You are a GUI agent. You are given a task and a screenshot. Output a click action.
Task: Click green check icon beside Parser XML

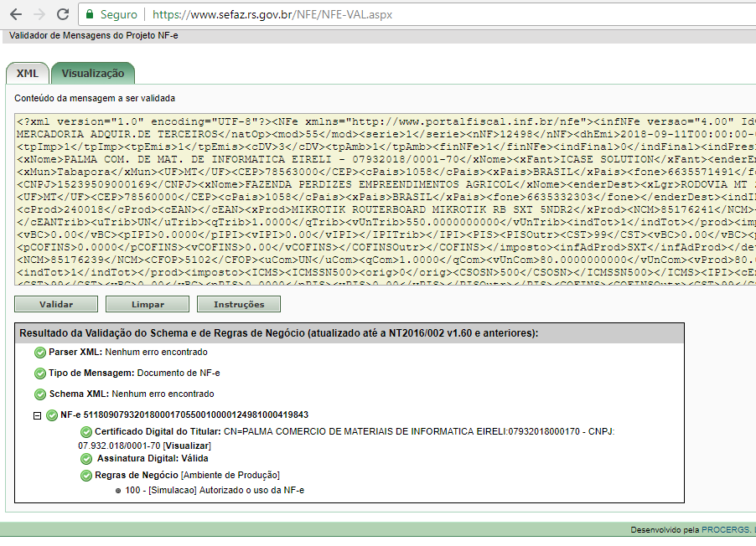click(x=40, y=353)
